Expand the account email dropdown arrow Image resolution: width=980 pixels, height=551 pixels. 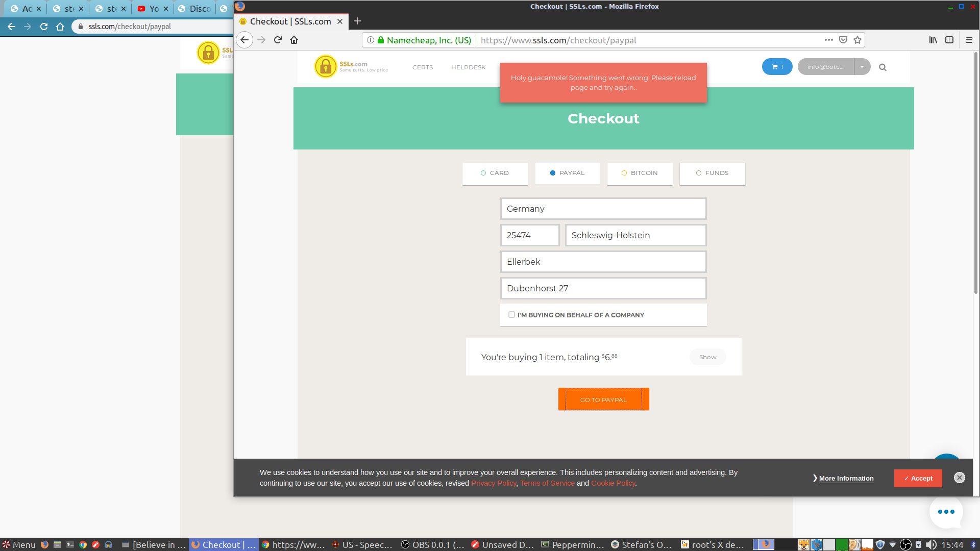(862, 67)
